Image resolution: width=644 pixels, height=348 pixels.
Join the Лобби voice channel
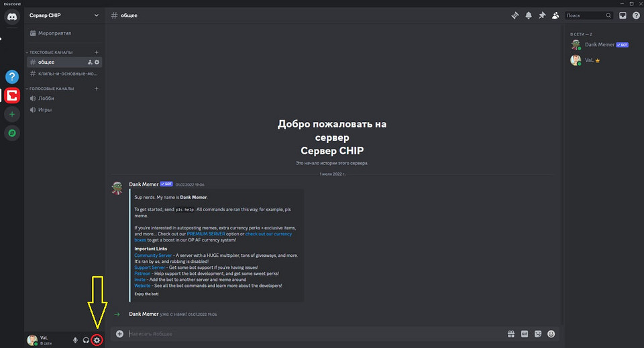46,99
